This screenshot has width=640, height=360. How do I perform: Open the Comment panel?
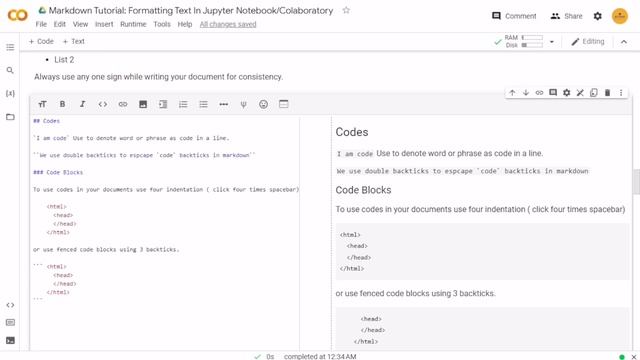coord(514,16)
